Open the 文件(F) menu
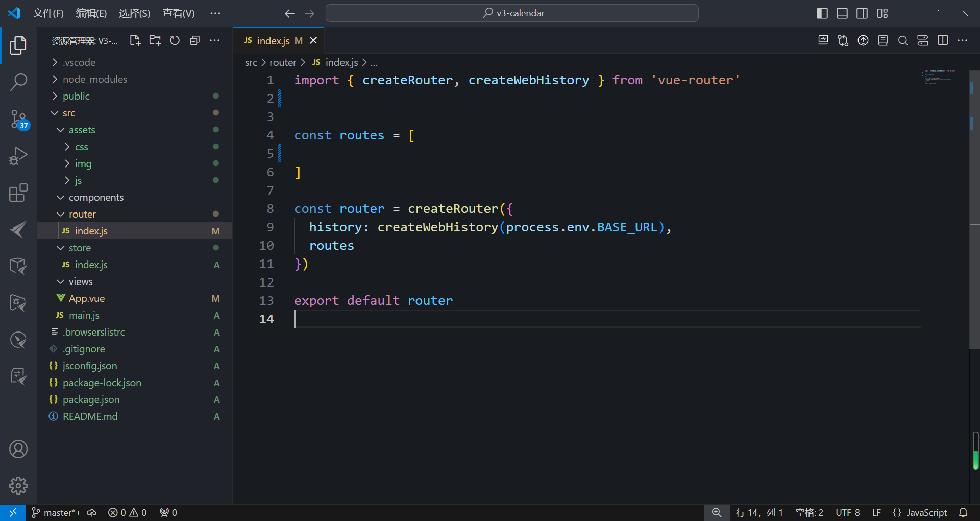Image resolution: width=980 pixels, height=521 pixels. click(x=48, y=13)
